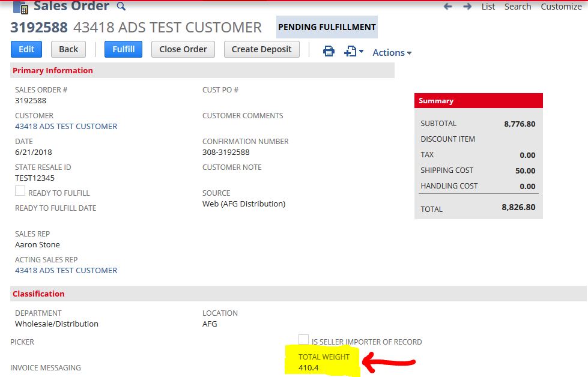The image size is (588, 377).
Task: Open the Customize menu item
Action: click(561, 7)
